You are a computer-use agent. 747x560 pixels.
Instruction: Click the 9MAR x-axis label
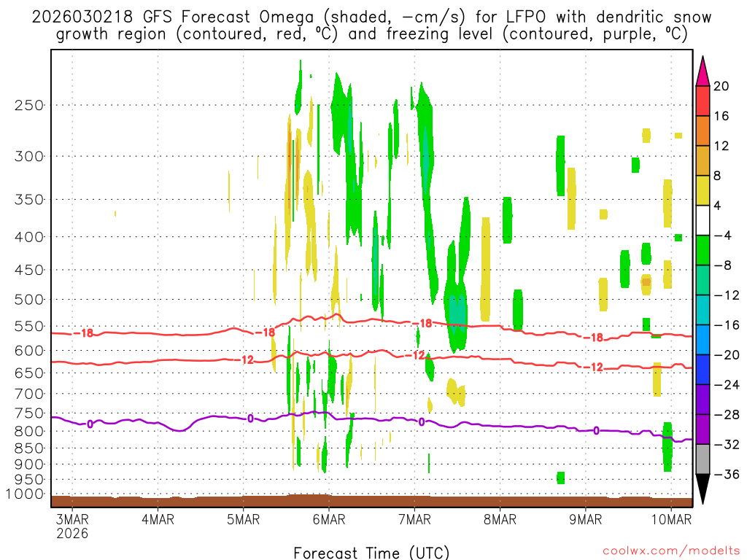pos(586,519)
